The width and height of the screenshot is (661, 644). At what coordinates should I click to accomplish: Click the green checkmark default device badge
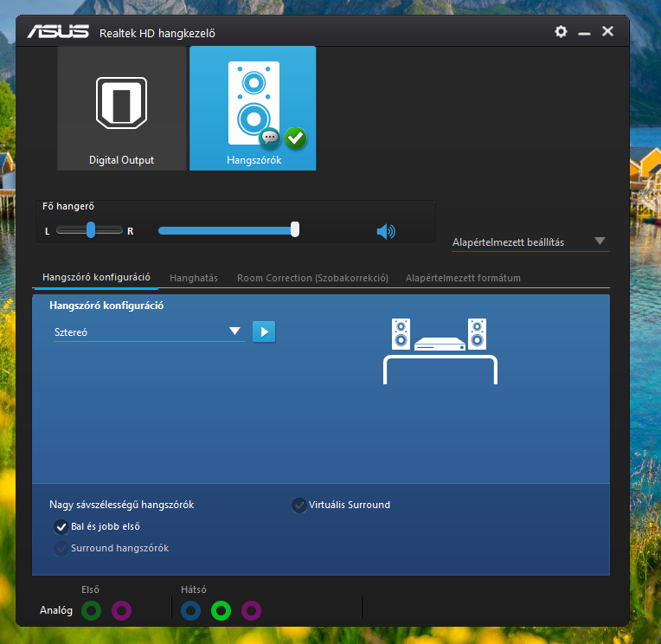click(x=296, y=138)
